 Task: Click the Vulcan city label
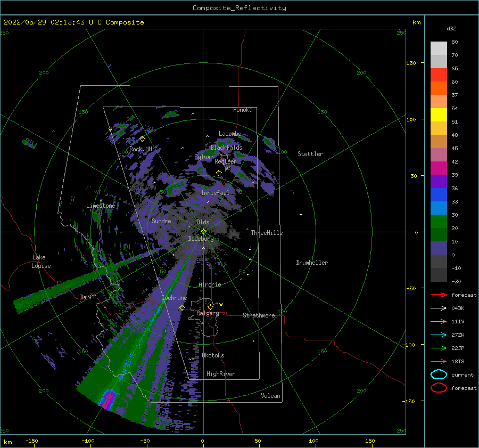(x=271, y=396)
